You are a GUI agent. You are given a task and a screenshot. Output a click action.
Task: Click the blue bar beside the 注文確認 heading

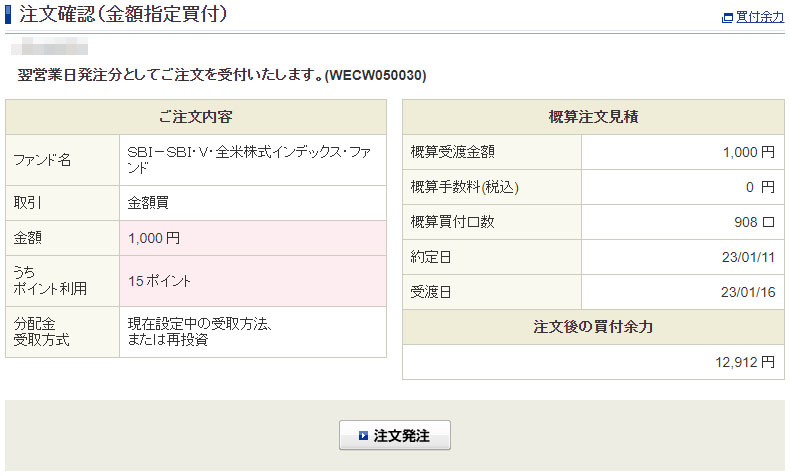pos(9,15)
